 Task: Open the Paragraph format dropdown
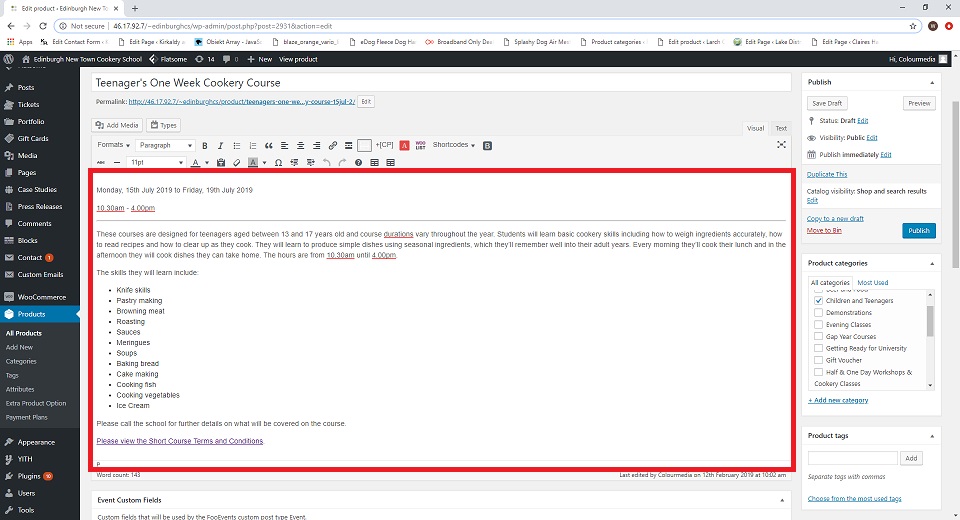point(168,145)
